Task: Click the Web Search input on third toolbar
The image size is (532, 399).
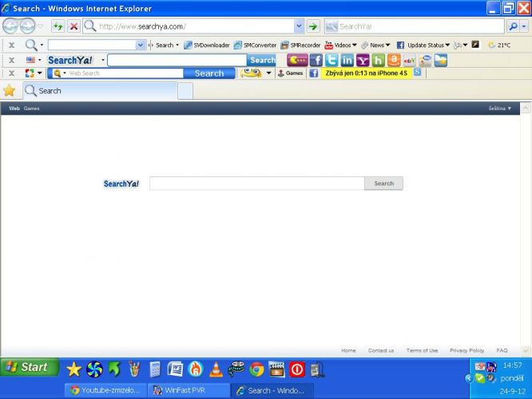Action: (x=125, y=73)
